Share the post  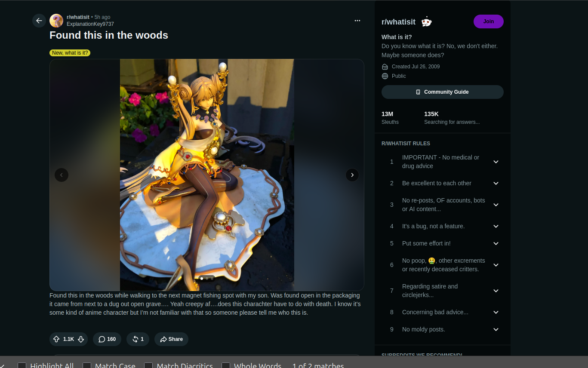point(171,339)
